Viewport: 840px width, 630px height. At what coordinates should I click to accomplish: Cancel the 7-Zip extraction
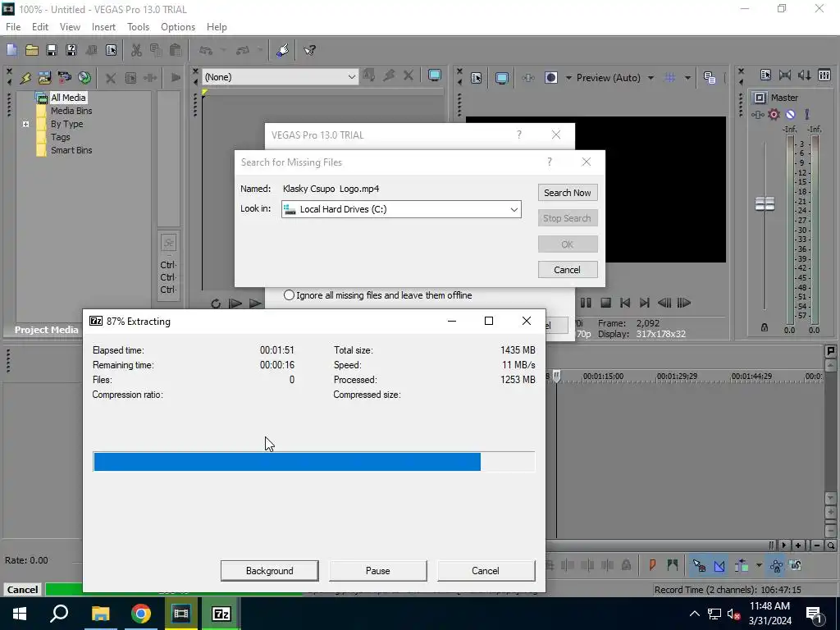[x=486, y=571]
